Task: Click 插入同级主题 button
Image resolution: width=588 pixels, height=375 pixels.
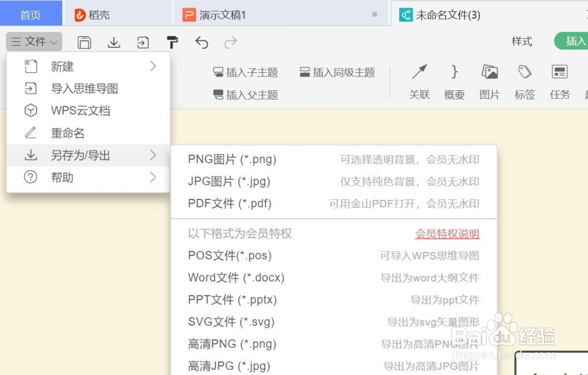Action: point(337,72)
